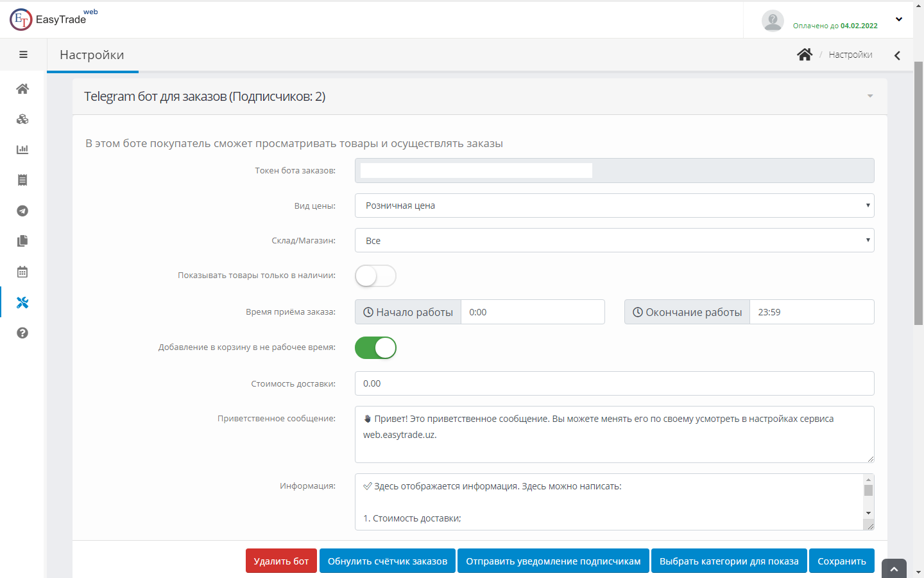Click the Начало работы time field
This screenshot has width=924, height=578.
click(x=533, y=312)
